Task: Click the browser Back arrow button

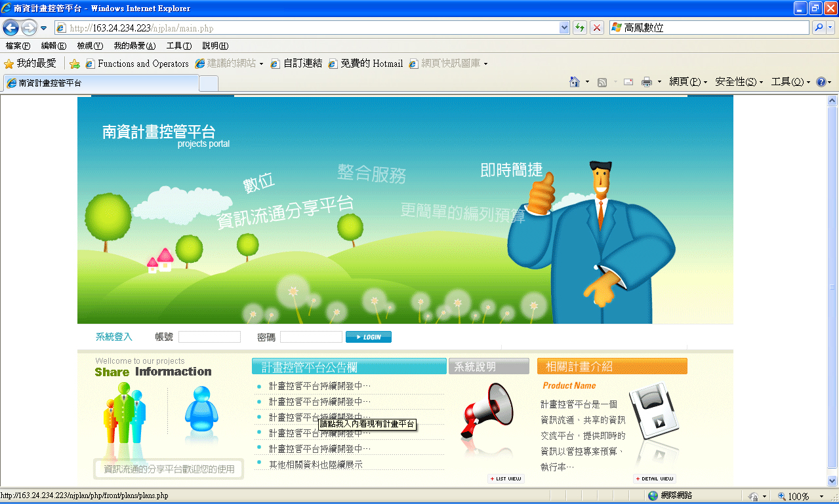Action: coord(10,28)
